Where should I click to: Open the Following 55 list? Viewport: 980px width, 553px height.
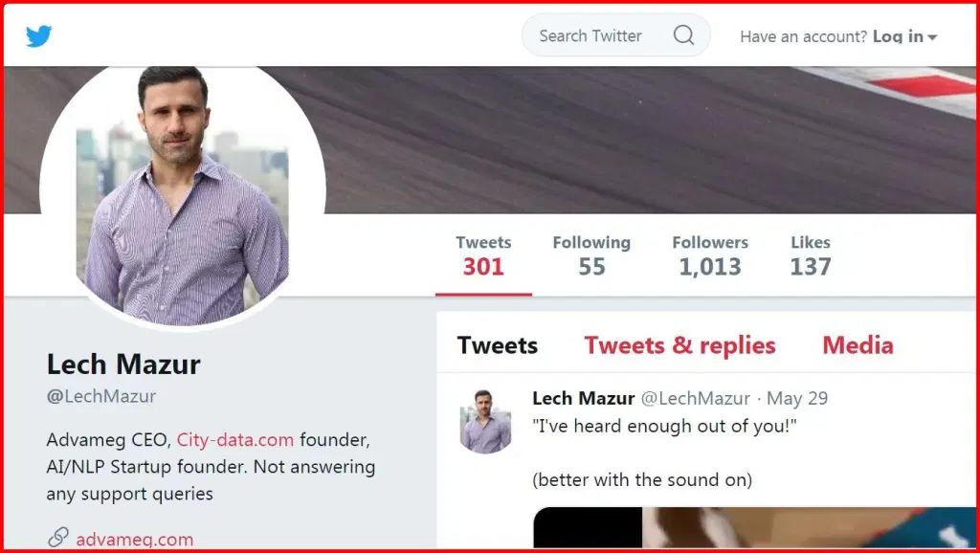pyautogui.click(x=591, y=256)
